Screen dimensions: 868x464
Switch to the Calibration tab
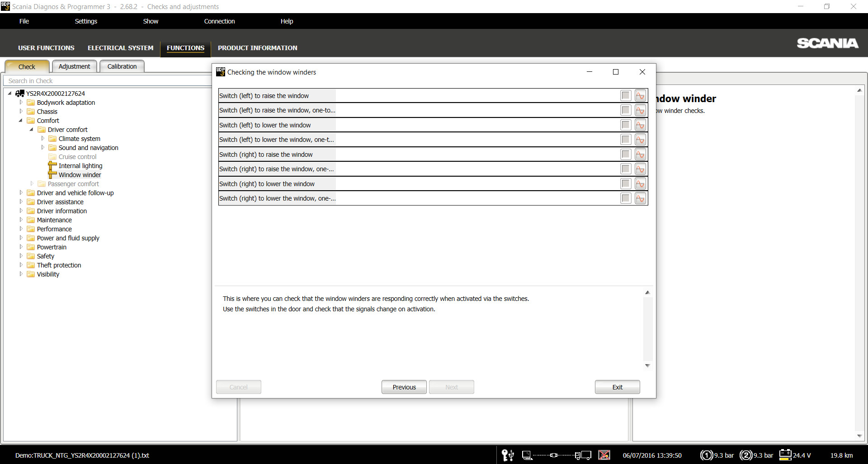click(122, 66)
